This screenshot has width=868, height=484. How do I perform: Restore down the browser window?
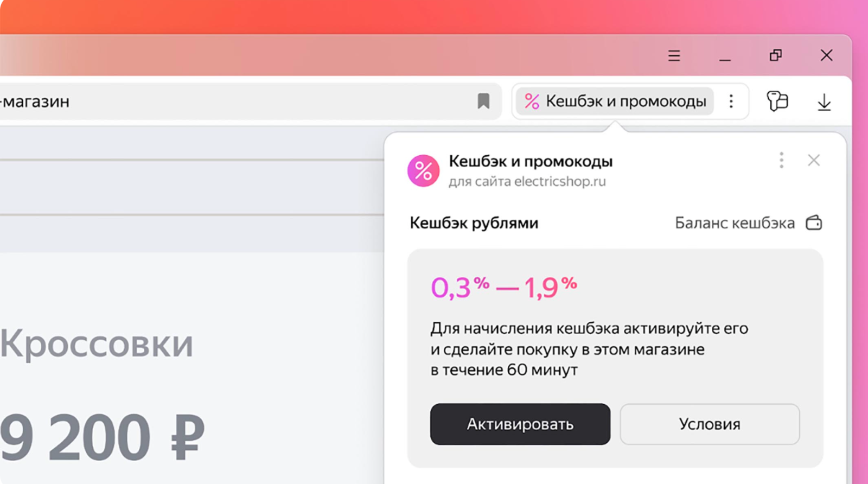click(x=776, y=55)
